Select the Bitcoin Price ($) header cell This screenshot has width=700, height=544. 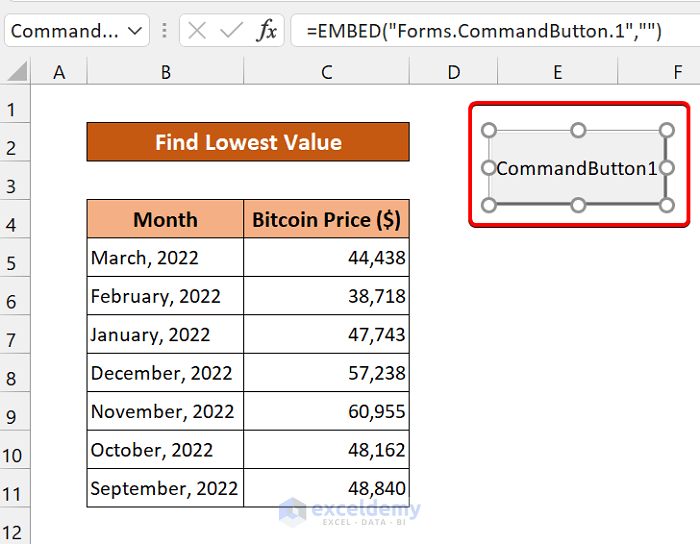click(x=327, y=219)
